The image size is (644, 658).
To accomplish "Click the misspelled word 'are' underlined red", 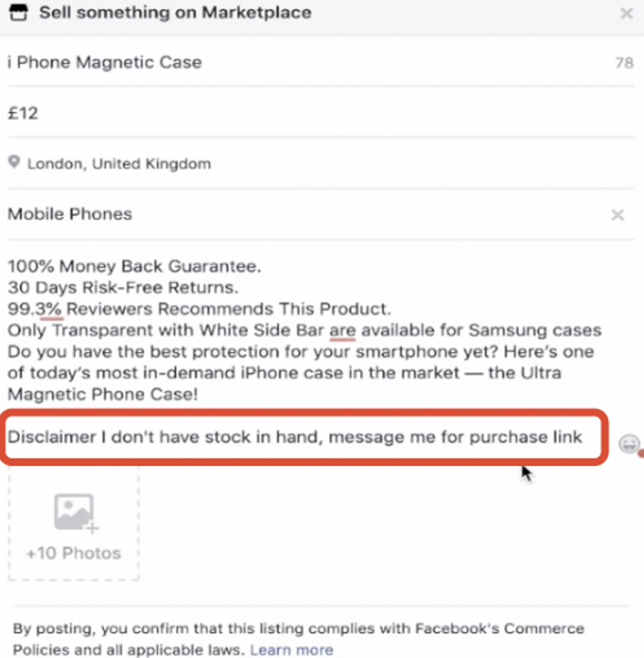I will point(342,331).
